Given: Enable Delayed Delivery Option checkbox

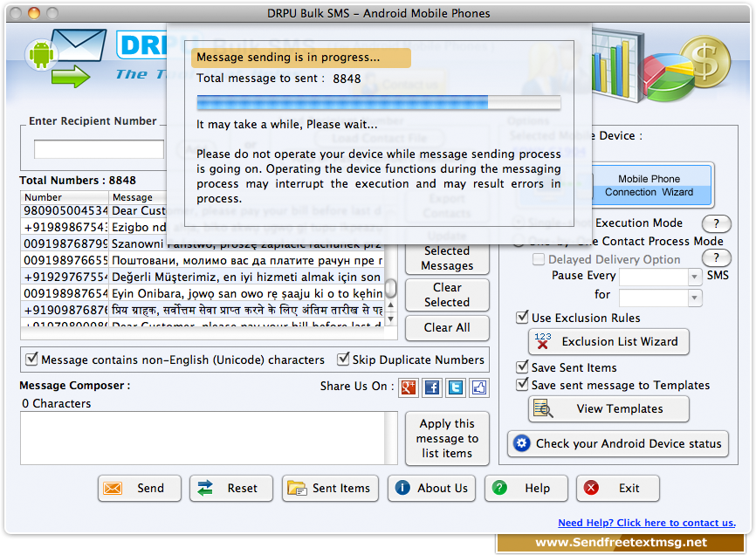Looking at the screenshot, I should pyautogui.click(x=539, y=259).
